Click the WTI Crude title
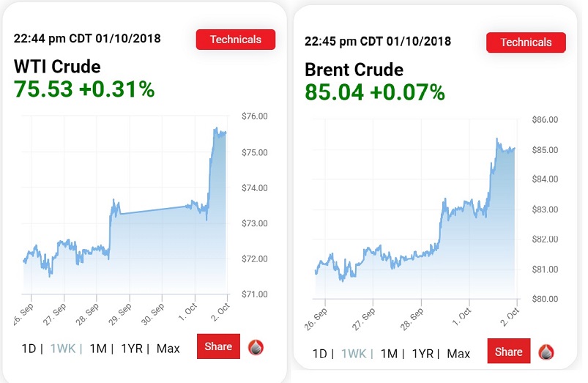This screenshot has height=383, width=588. coord(57,67)
